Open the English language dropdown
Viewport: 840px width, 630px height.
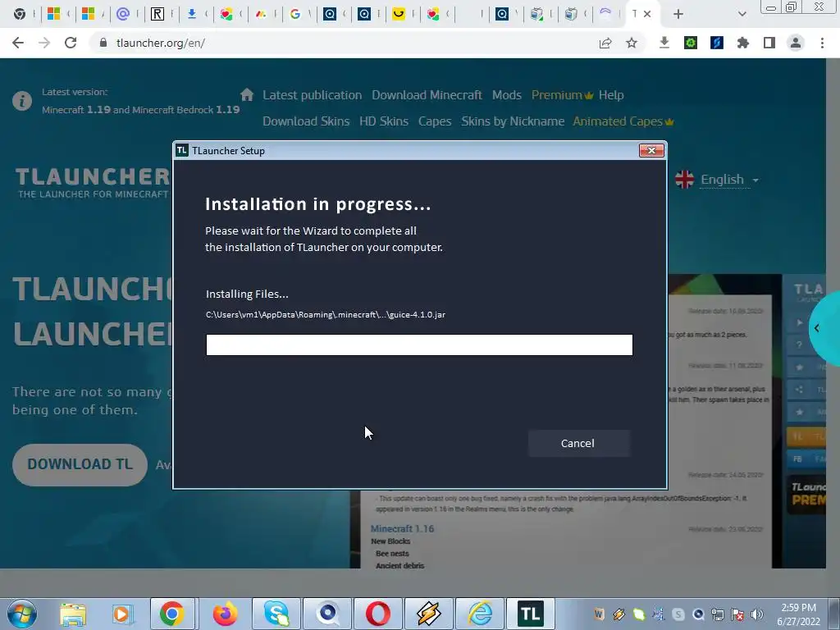pyautogui.click(x=723, y=180)
